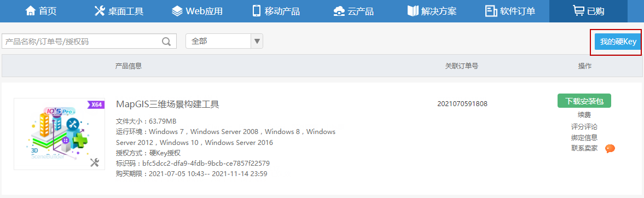Click the 授权方式：硬Key授权 text
The width and height of the screenshot is (644, 198).
[148, 153]
